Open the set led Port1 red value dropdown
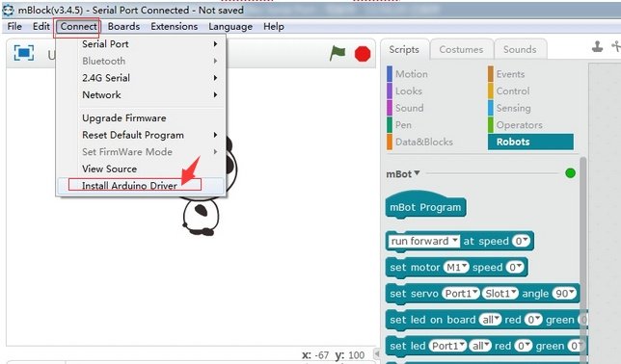Image resolution: width=621 pixels, height=364 pixels. (x=524, y=346)
